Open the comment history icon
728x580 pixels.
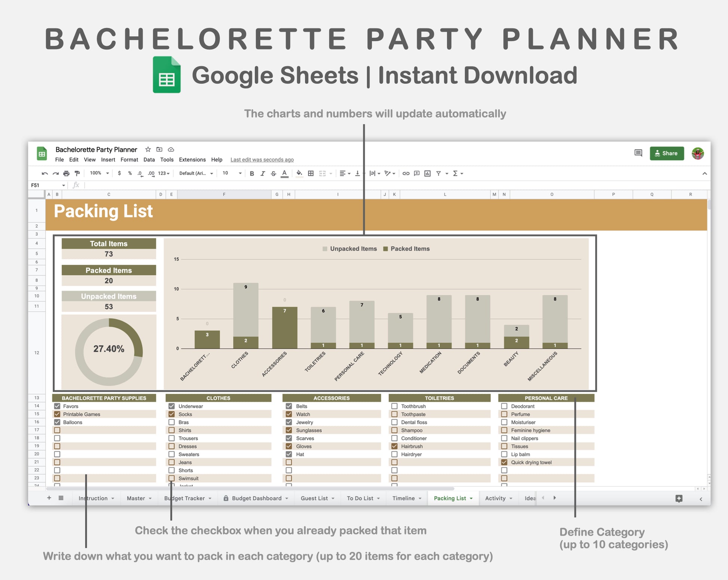click(638, 153)
